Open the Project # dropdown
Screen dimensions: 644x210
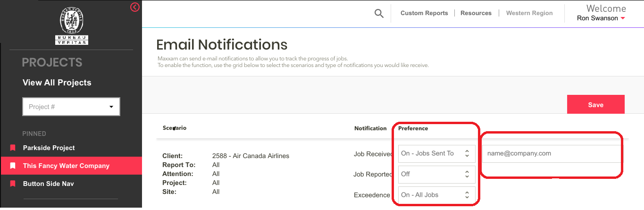pos(71,107)
